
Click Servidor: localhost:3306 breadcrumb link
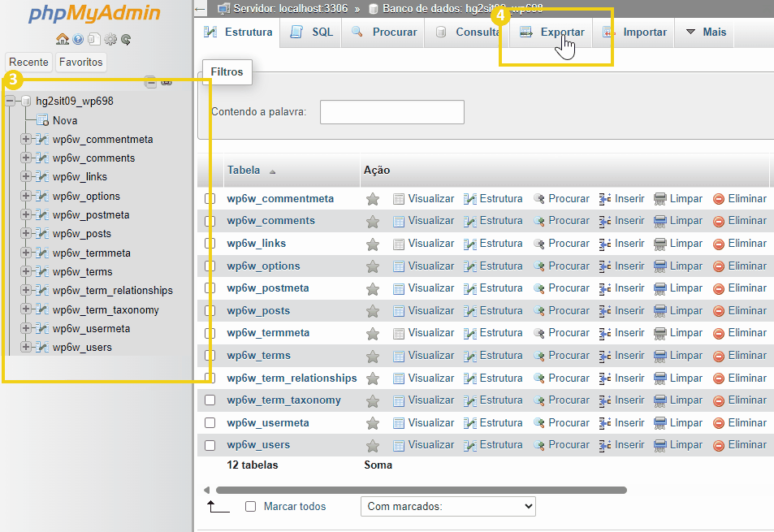pyautogui.click(x=290, y=8)
